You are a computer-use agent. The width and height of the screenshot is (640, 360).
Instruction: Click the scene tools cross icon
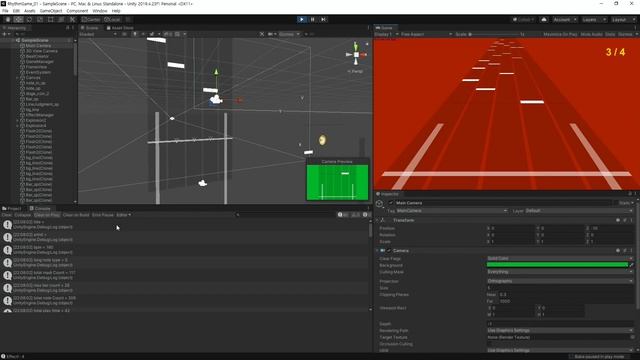coord(262,34)
